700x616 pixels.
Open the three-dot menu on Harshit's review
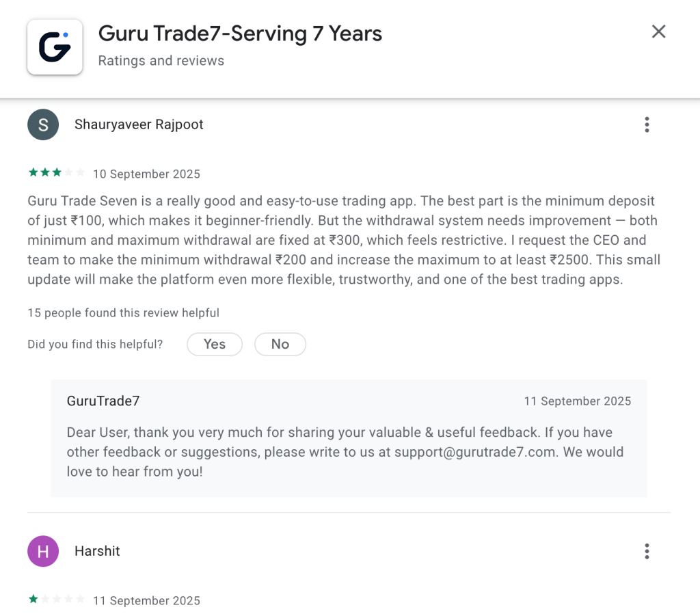tap(647, 551)
